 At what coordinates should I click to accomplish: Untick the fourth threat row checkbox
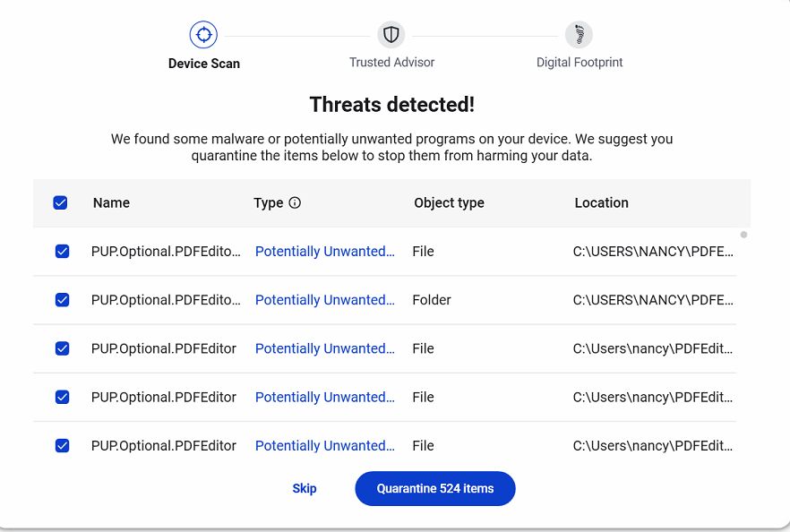point(62,397)
